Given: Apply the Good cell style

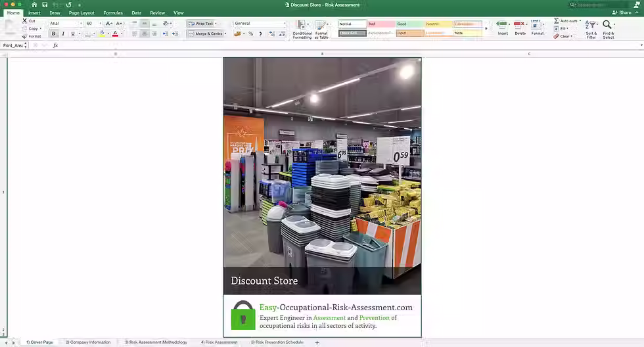Looking at the screenshot, I should tap(410, 24).
